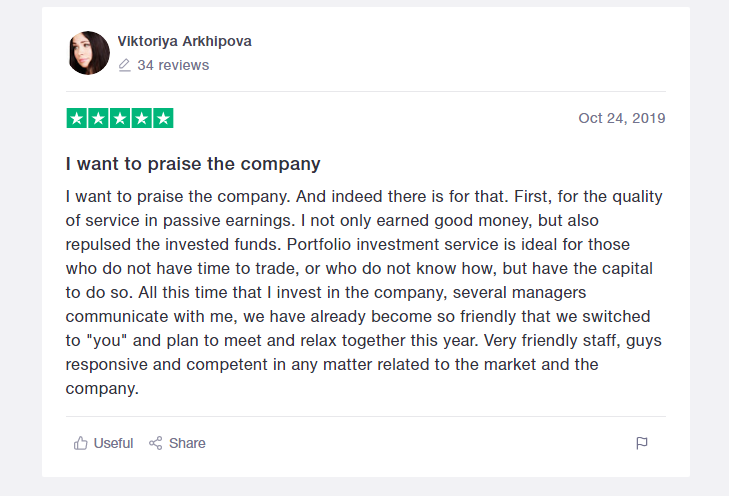Click the "Useful" text label
729x496 pixels.
coord(113,443)
